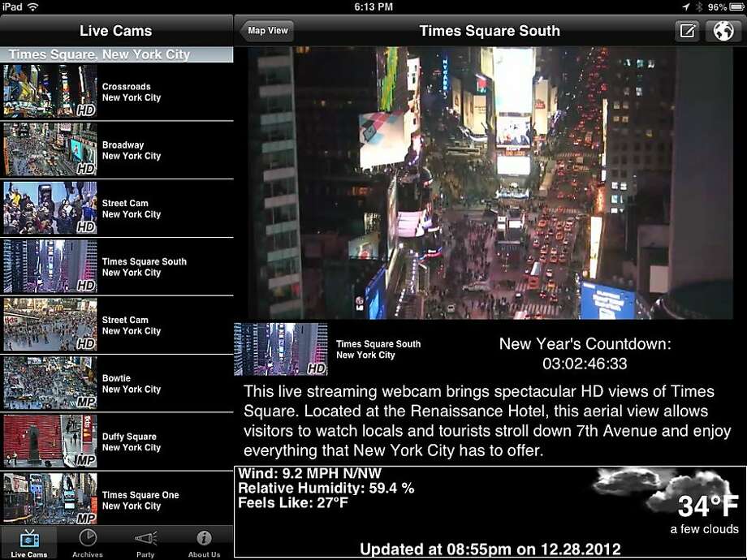Tap the Wi-Fi icon in status bar

pyautogui.click(x=32, y=6)
